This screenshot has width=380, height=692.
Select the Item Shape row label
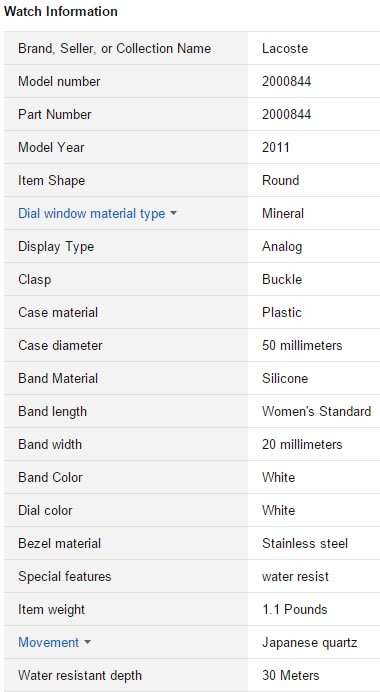(x=52, y=181)
